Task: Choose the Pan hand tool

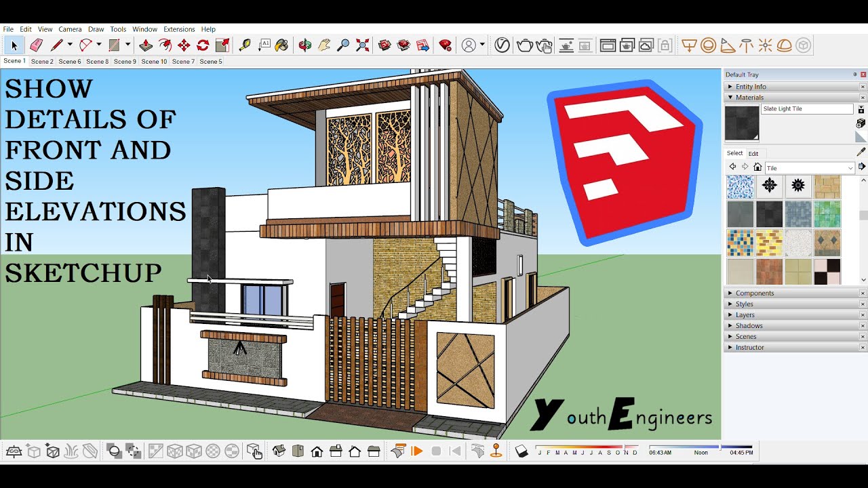Action: tap(324, 45)
